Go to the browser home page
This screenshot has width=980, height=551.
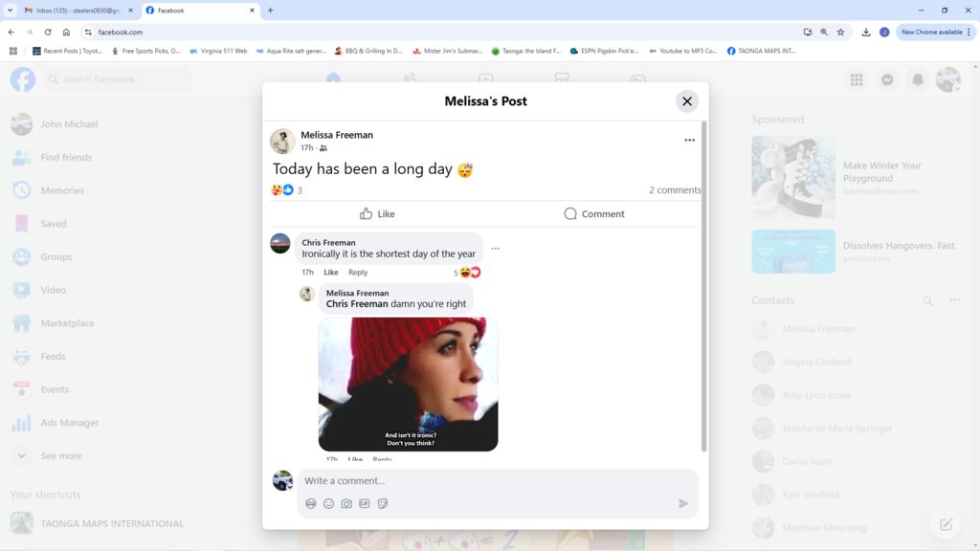[66, 32]
